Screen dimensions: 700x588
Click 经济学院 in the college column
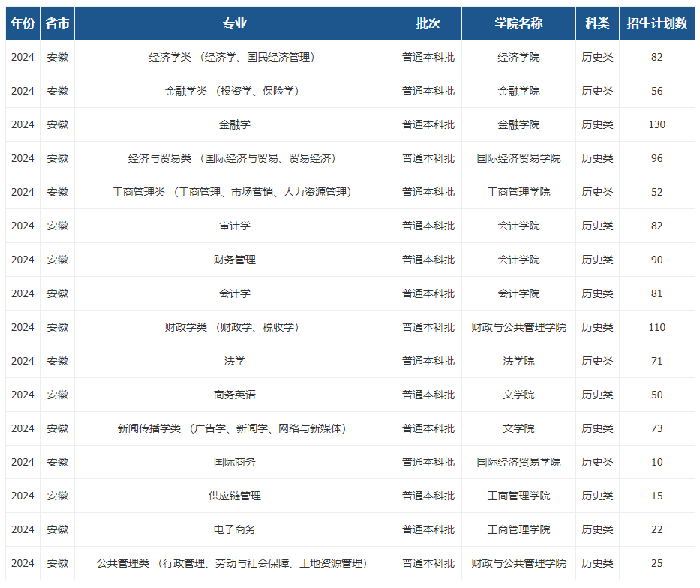click(518, 57)
